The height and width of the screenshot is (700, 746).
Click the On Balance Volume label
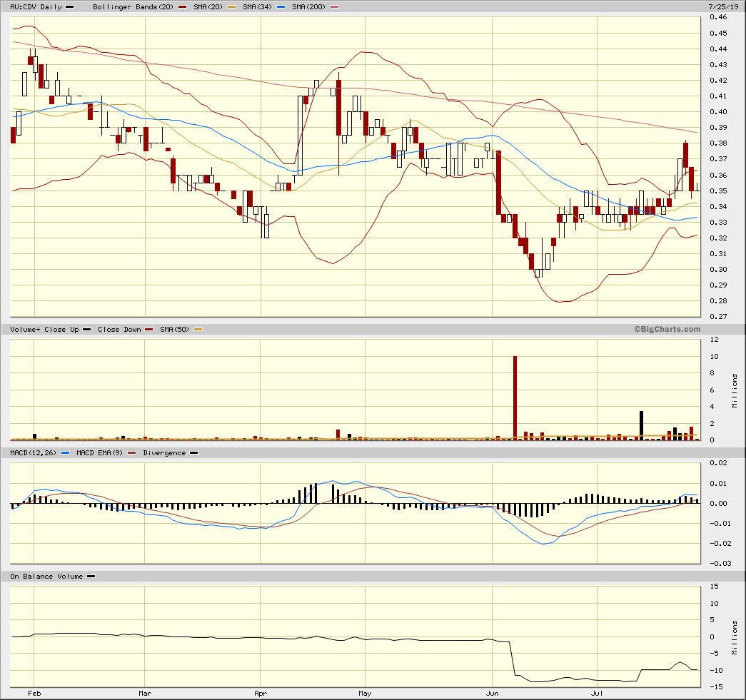tap(46, 576)
